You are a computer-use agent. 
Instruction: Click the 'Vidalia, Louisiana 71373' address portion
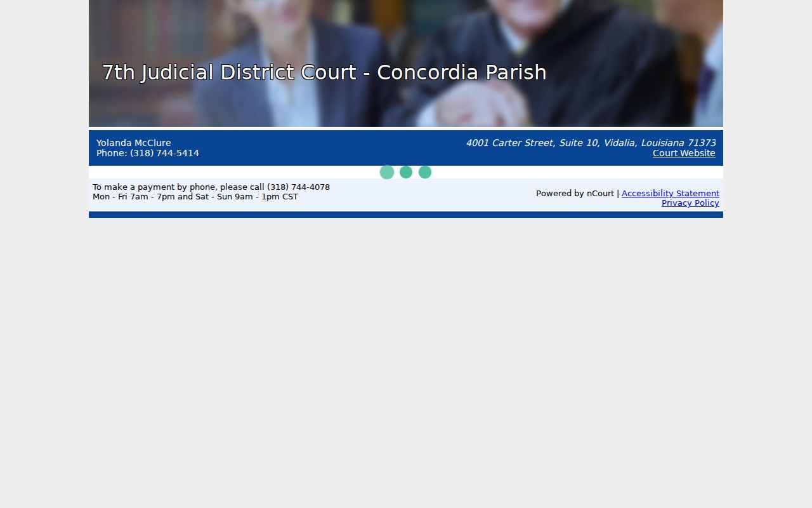point(660,143)
